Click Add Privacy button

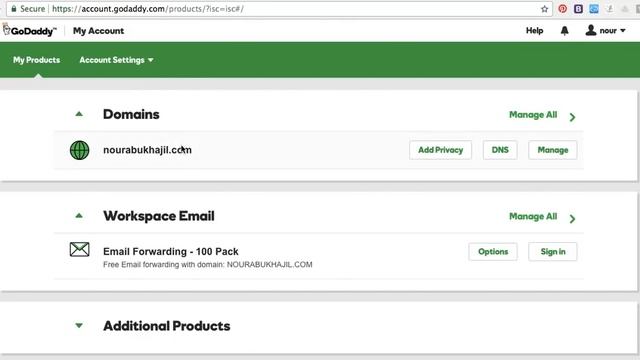click(x=440, y=150)
